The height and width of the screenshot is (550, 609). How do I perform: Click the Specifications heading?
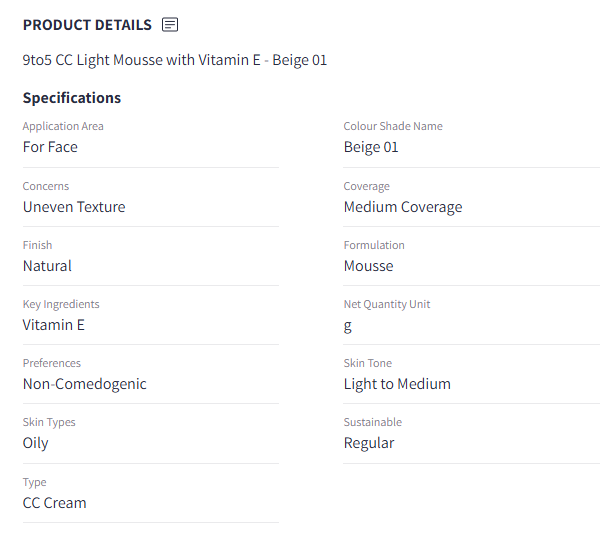[72, 98]
